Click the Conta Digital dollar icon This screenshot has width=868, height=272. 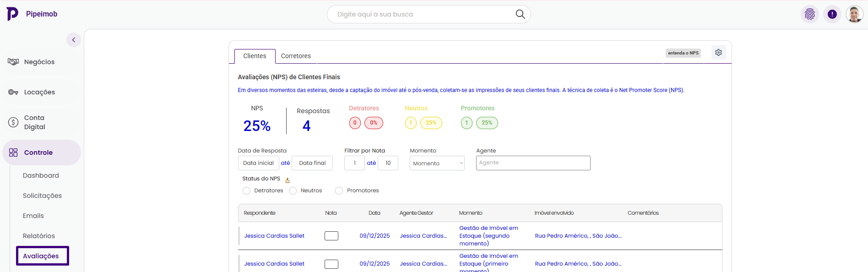coord(13,122)
